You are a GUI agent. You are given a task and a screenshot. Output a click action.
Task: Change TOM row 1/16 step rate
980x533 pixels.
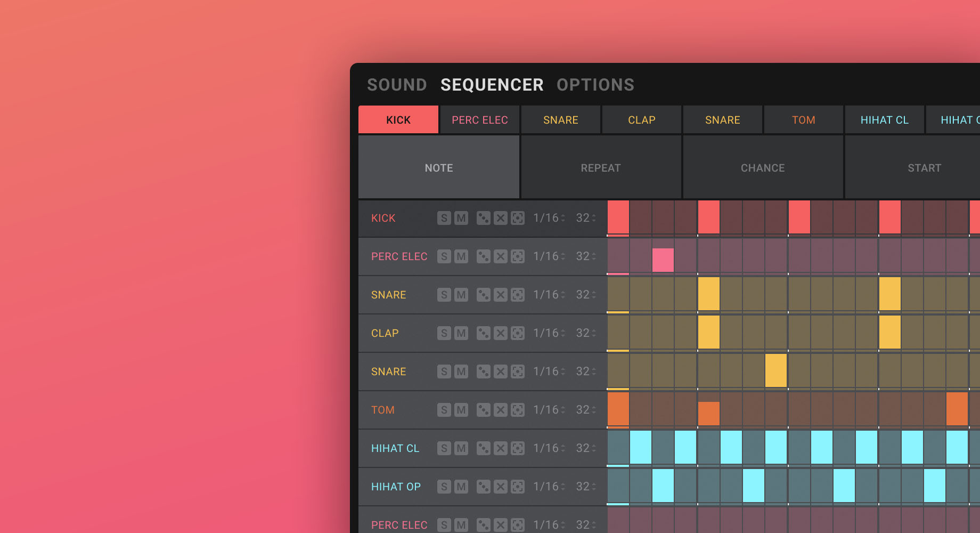tap(549, 410)
